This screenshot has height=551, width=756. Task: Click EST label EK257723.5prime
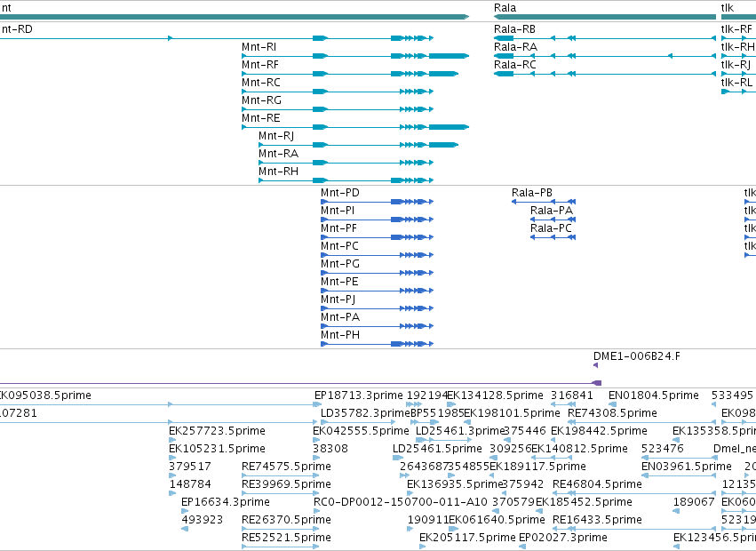217,431
